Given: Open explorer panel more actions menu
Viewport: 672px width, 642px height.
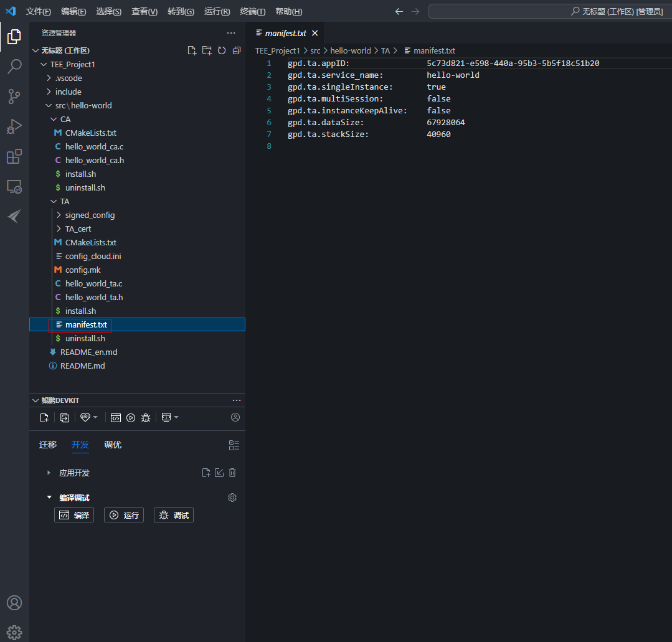Looking at the screenshot, I should pyautogui.click(x=231, y=33).
